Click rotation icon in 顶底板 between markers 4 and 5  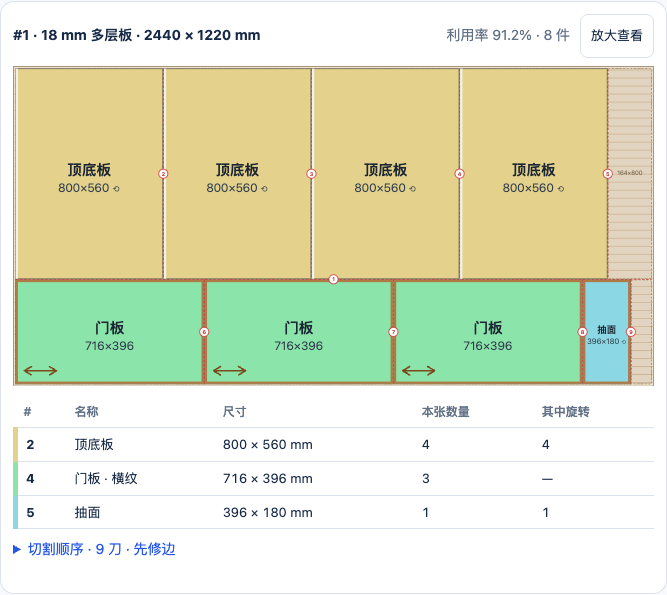561,188
